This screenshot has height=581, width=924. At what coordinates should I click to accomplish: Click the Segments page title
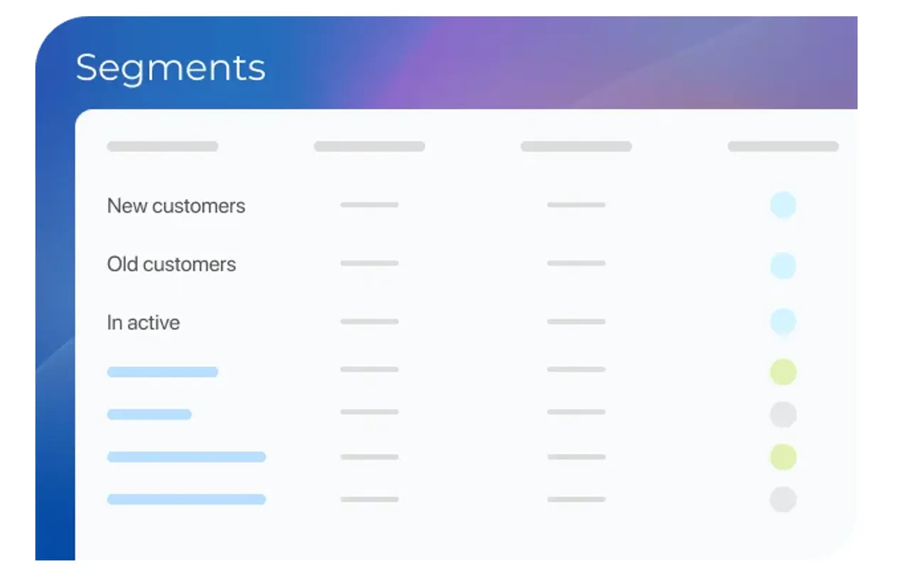click(x=171, y=68)
